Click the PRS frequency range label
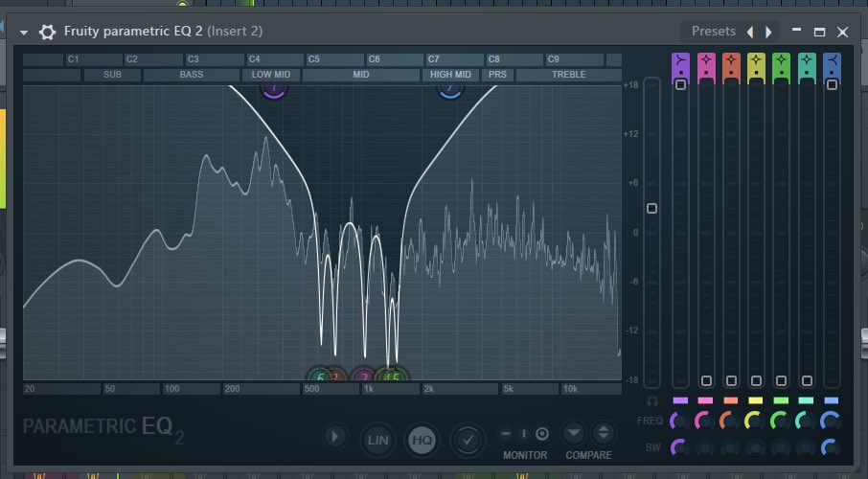 497,75
